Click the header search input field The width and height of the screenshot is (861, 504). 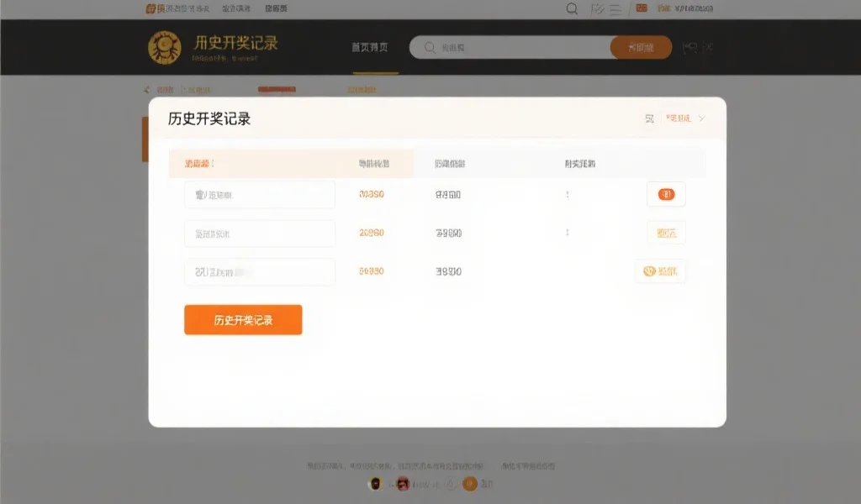513,48
